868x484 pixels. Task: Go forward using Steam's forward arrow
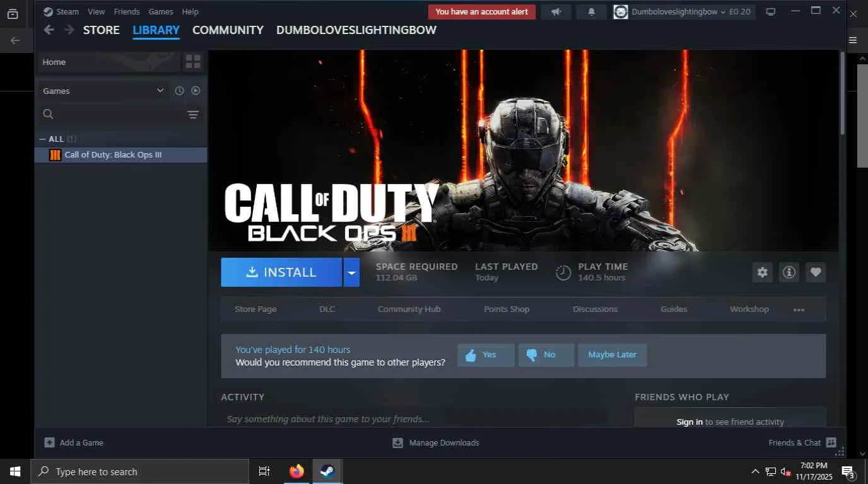[x=69, y=30]
